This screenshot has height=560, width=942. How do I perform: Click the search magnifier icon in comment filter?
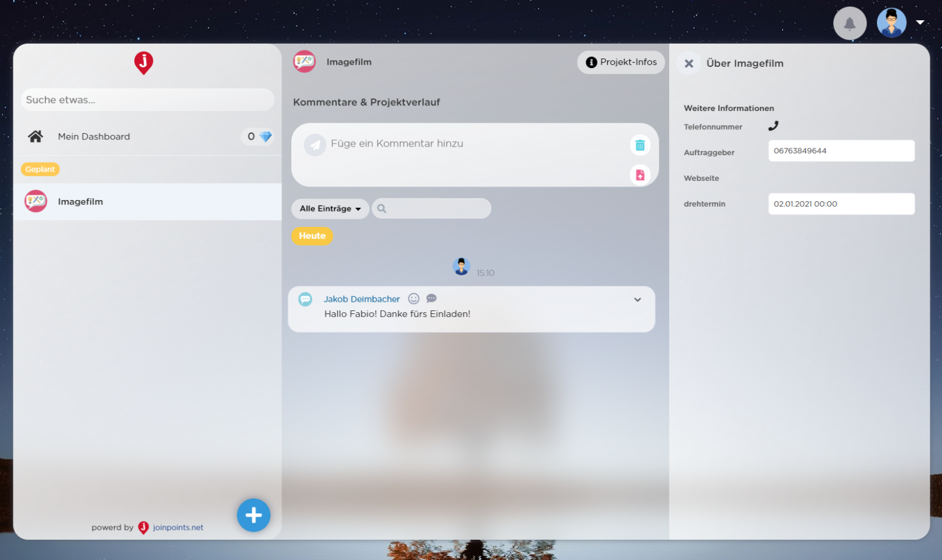click(382, 209)
